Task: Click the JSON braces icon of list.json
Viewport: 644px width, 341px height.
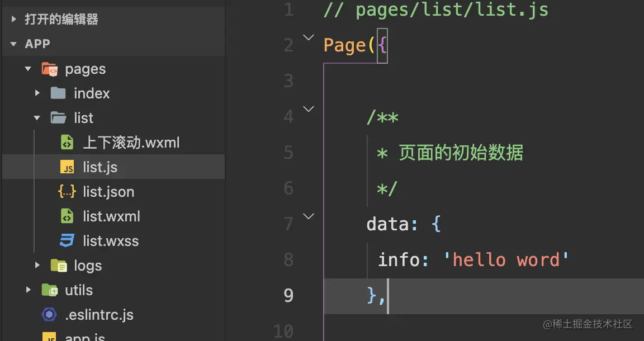Action: point(67,191)
